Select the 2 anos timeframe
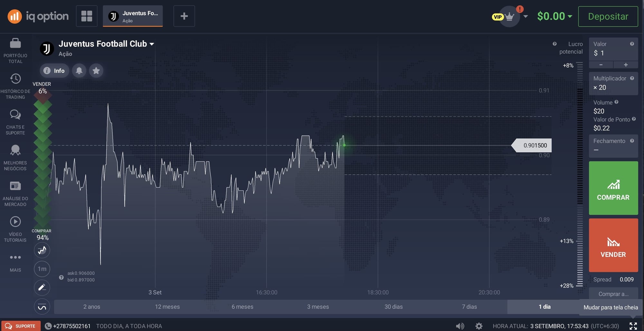The width and height of the screenshot is (644, 331). pos(92,307)
